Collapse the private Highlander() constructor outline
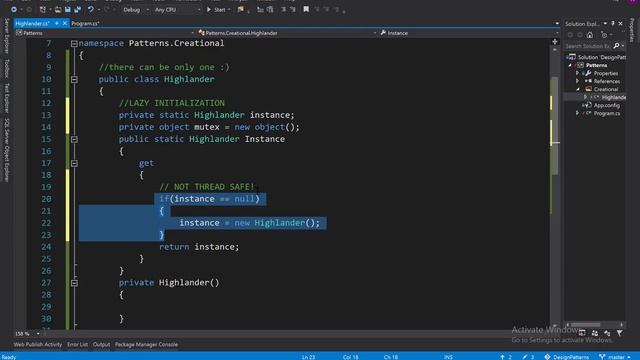 click(x=74, y=283)
